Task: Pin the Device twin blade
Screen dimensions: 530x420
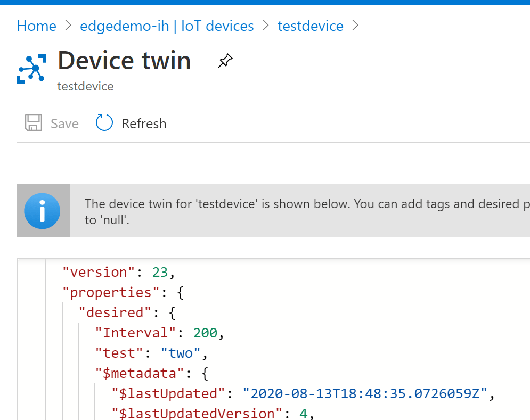Action: (225, 61)
